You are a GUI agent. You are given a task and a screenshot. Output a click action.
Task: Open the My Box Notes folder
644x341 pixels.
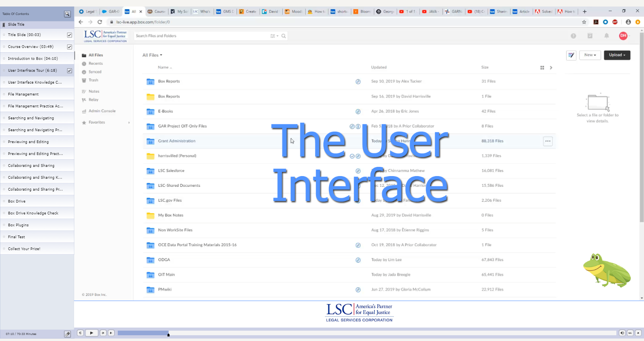[171, 216]
